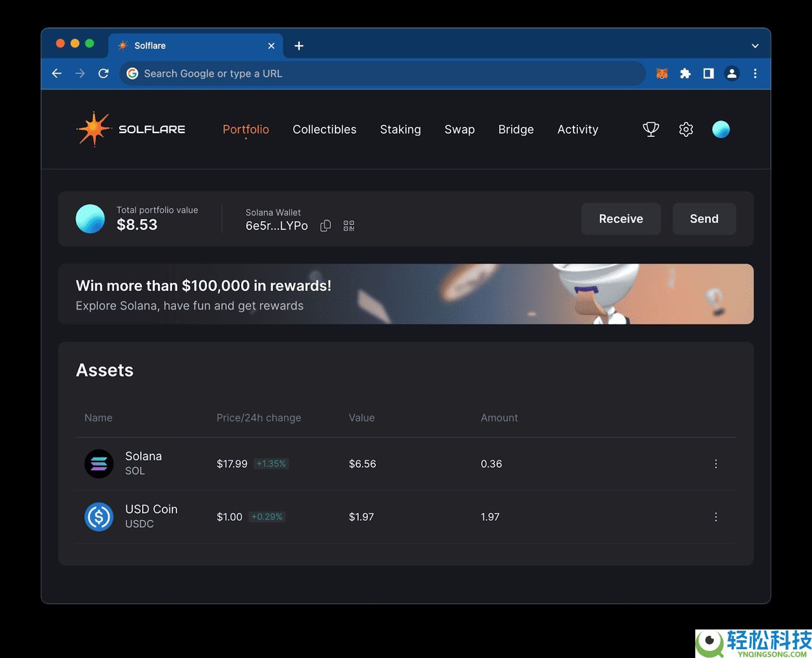View the Activity tab
Image resolution: width=812 pixels, height=658 pixels.
coord(578,129)
